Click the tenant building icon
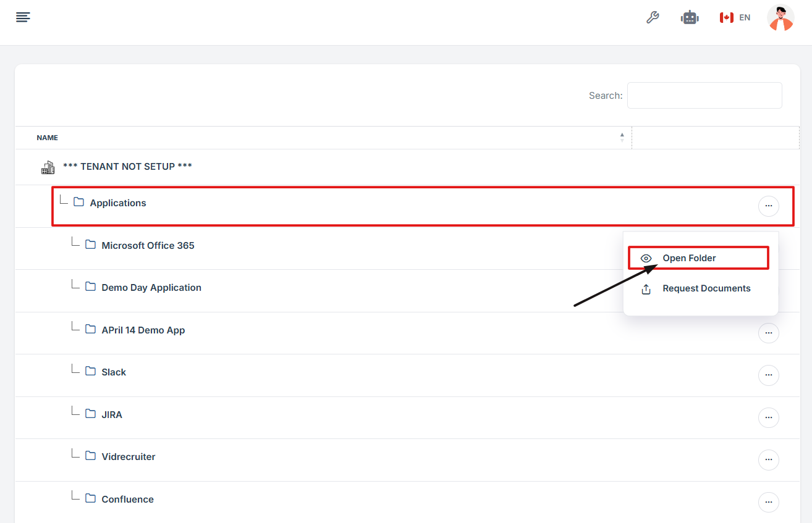 pyautogui.click(x=48, y=167)
